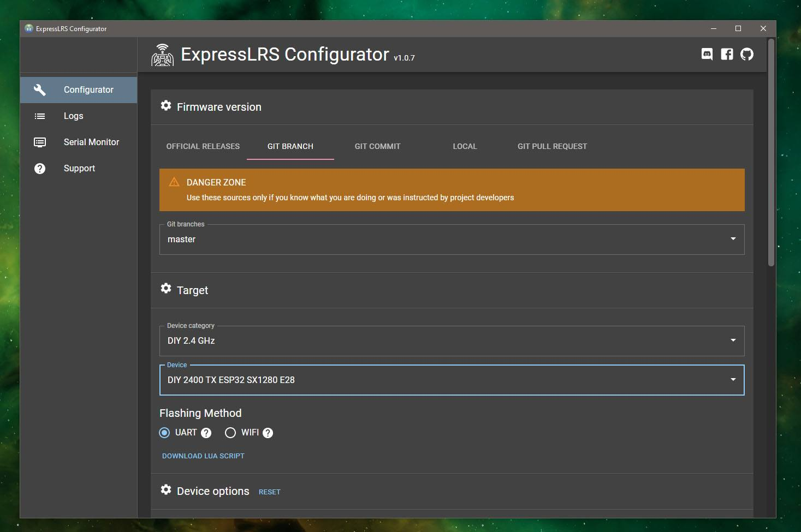Click the Target section gear icon
The image size is (801, 532).
coord(166,289)
